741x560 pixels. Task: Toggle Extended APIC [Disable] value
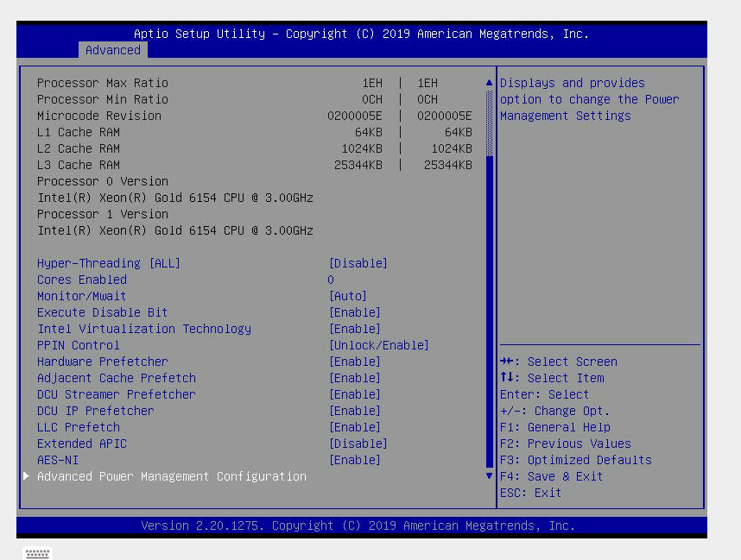click(358, 444)
